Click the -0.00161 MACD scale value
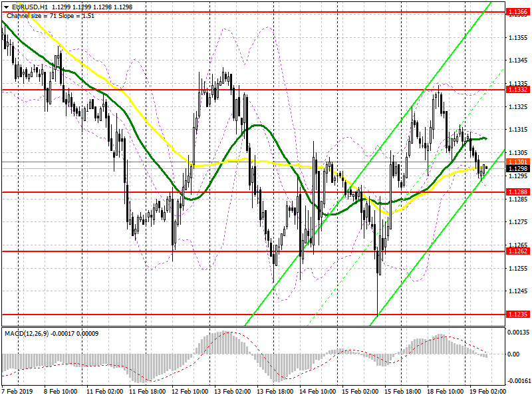This screenshot has height=399, width=532. point(518,380)
